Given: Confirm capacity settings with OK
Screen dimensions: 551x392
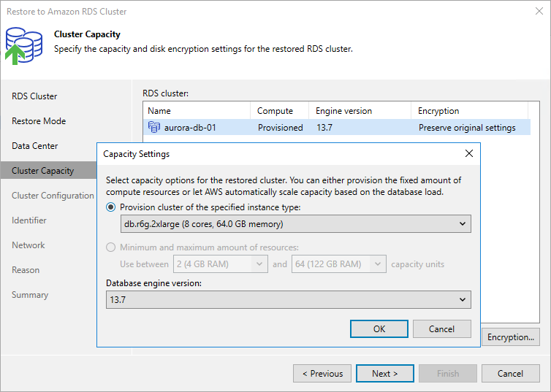Looking at the screenshot, I should [379, 328].
